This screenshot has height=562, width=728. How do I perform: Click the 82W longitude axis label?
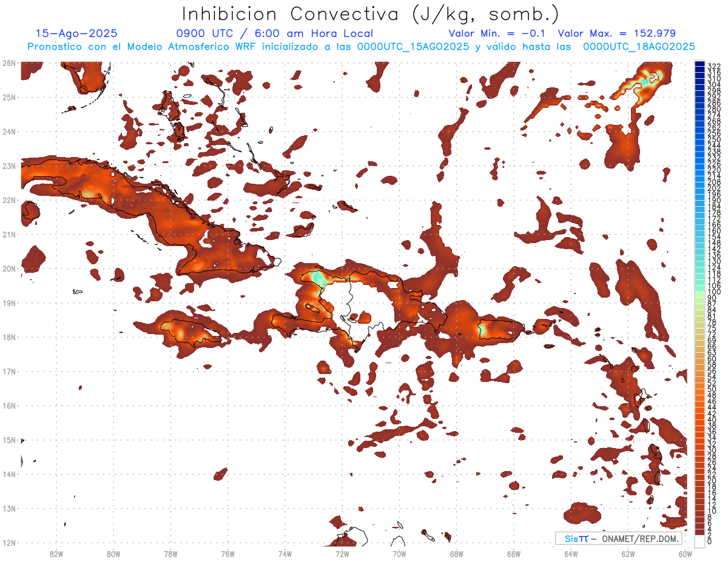(x=56, y=553)
